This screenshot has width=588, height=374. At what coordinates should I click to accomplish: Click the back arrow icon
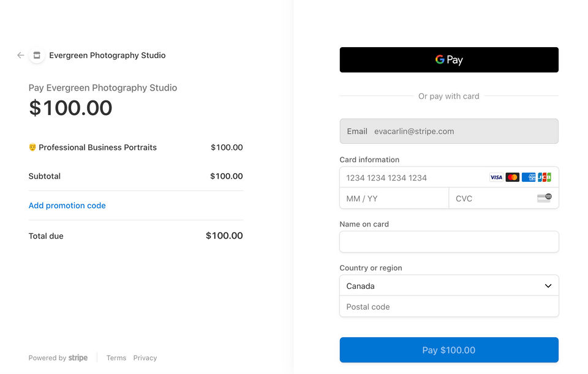click(21, 55)
